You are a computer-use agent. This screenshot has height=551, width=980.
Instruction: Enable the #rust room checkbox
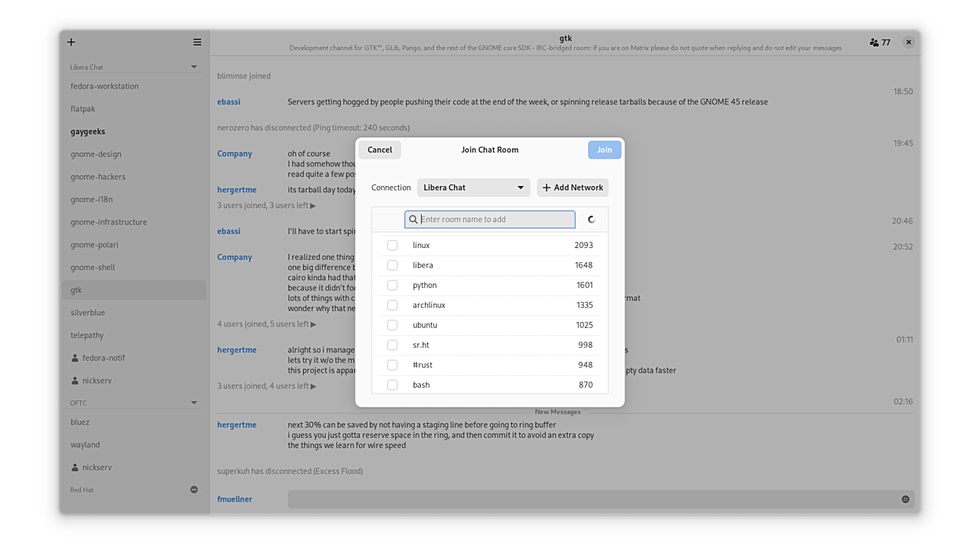coord(393,365)
